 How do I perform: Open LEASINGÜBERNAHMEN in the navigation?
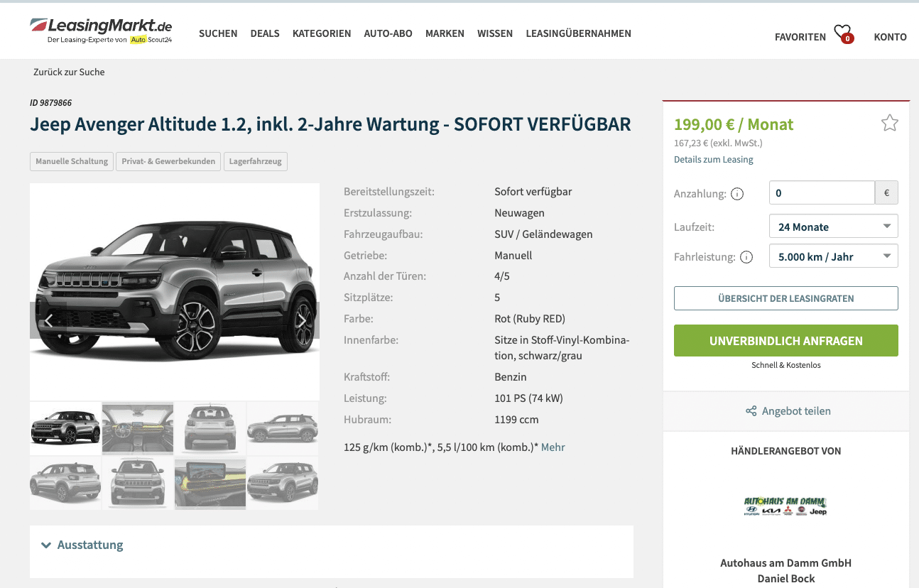pos(578,33)
